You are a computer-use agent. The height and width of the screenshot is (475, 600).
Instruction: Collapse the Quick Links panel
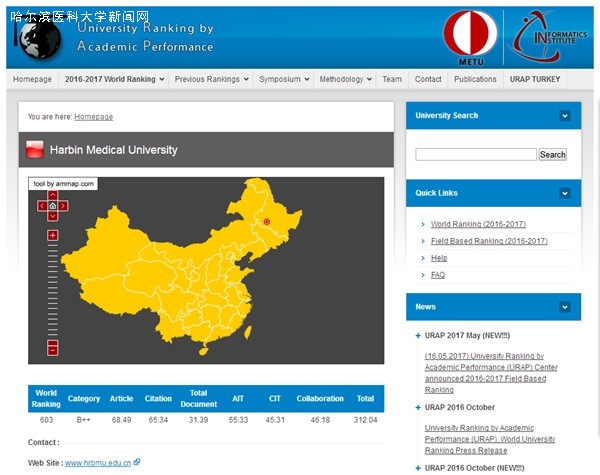tap(565, 193)
